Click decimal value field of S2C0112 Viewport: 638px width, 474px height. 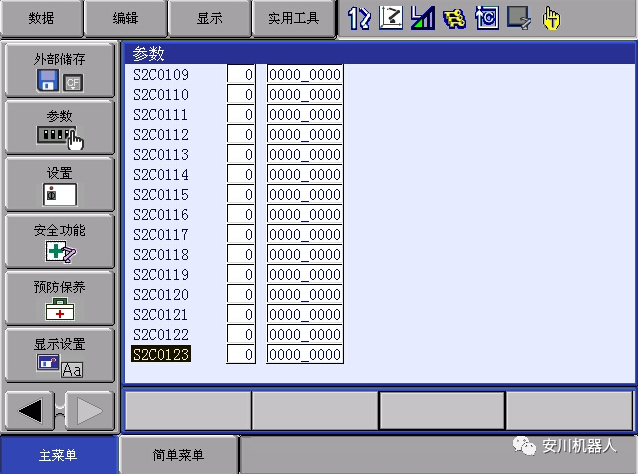point(241,134)
